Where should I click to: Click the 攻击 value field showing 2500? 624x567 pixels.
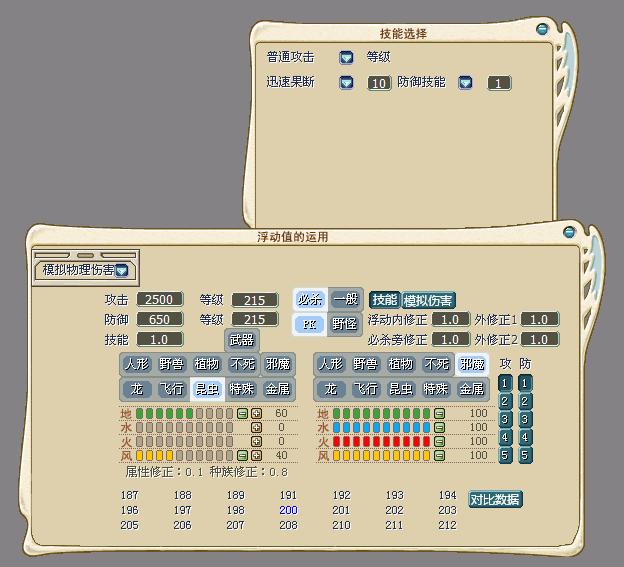[158, 299]
